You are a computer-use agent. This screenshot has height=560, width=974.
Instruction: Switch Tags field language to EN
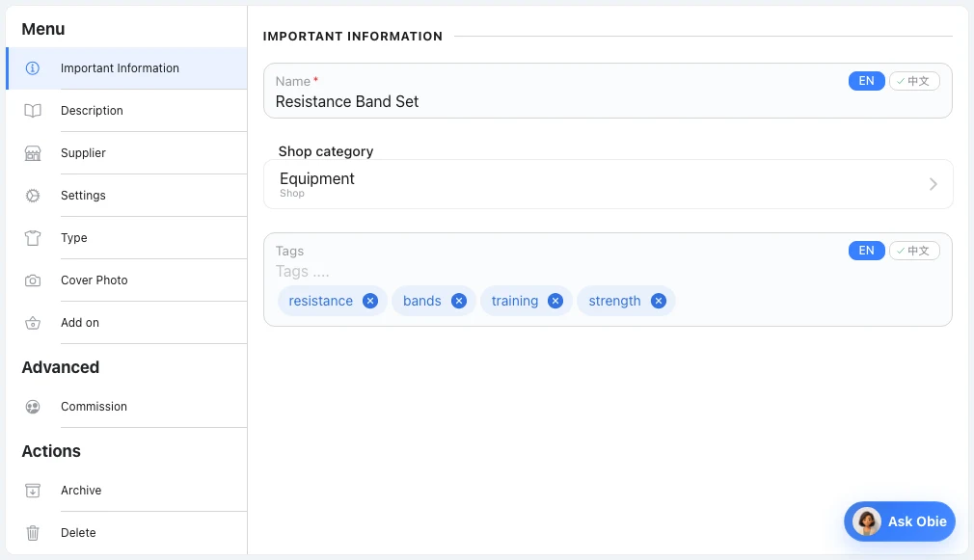pos(867,251)
